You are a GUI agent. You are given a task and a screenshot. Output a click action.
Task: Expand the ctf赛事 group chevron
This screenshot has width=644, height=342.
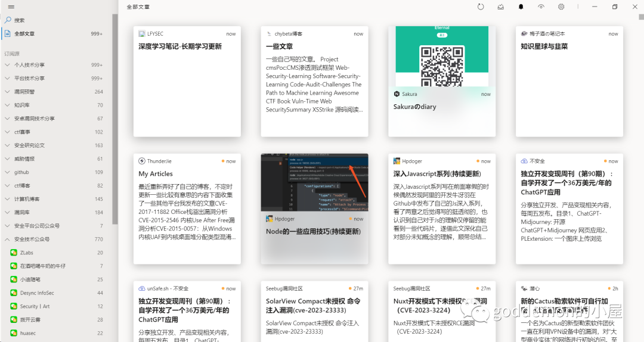(7, 132)
